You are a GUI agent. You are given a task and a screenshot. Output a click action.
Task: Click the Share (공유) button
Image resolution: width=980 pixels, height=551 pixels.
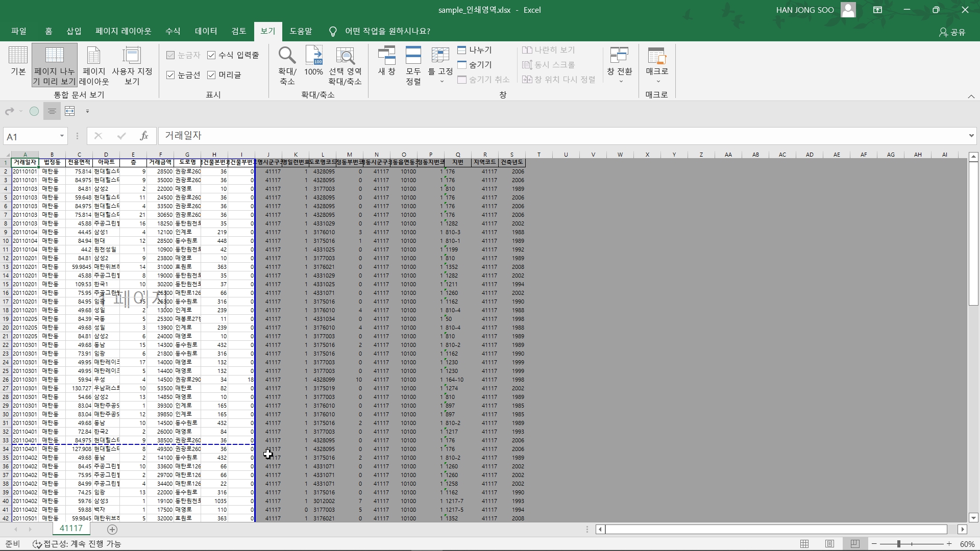pos(952,32)
